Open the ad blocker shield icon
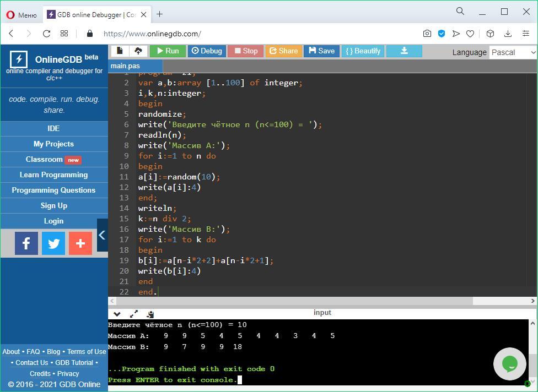Viewport: 538px width, 392px height. (x=442, y=34)
